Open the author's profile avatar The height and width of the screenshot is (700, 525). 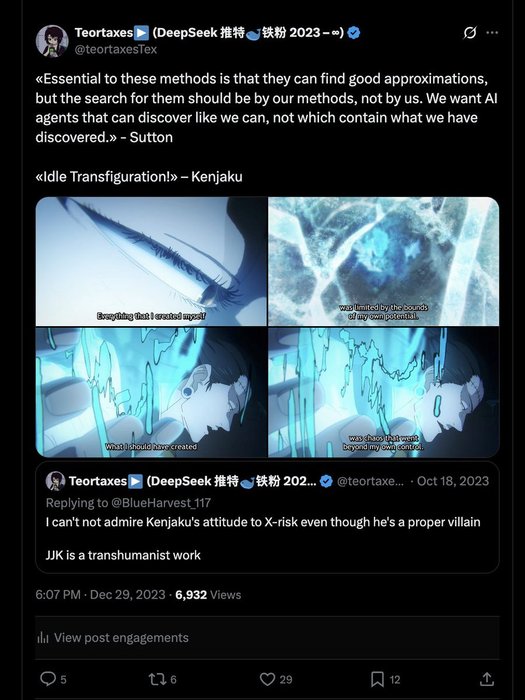[x=52, y=41]
